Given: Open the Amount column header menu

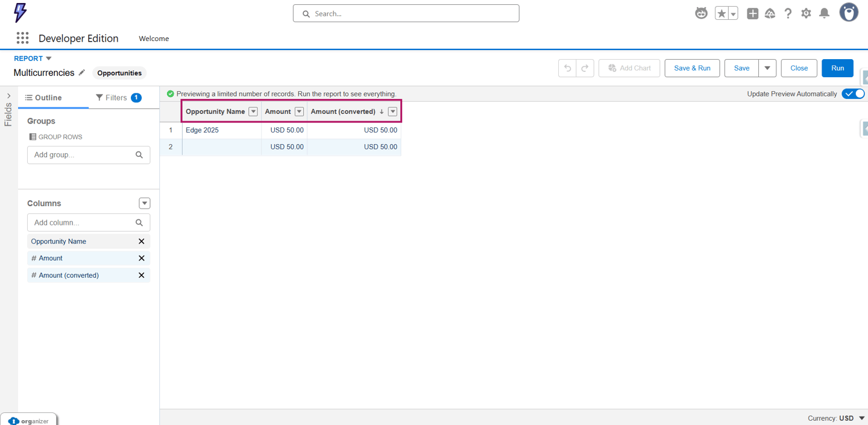Looking at the screenshot, I should (299, 112).
